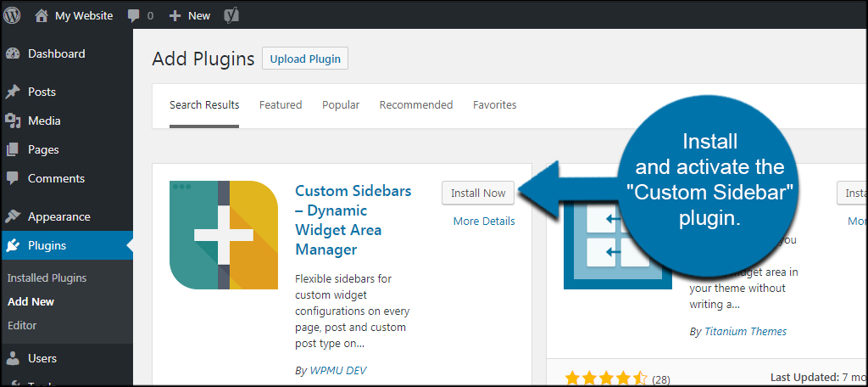The height and width of the screenshot is (387, 868).
Task: Click the Appearance paintbrush icon
Action: click(13, 216)
